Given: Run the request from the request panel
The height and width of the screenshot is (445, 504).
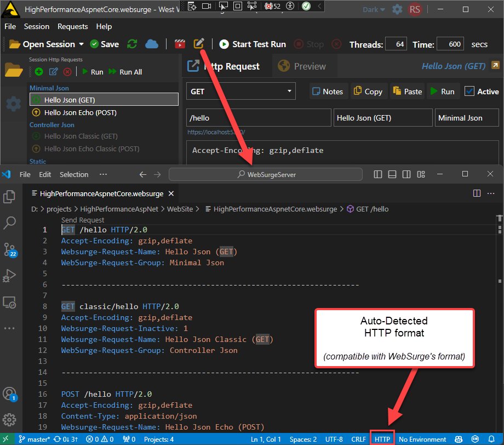Looking at the screenshot, I should (442, 92).
